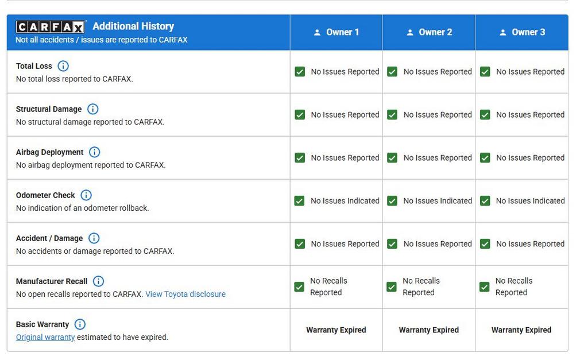This screenshot has width=588, height=364.
Task: Click the CARFAX logo in header
Action: (51, 27)
